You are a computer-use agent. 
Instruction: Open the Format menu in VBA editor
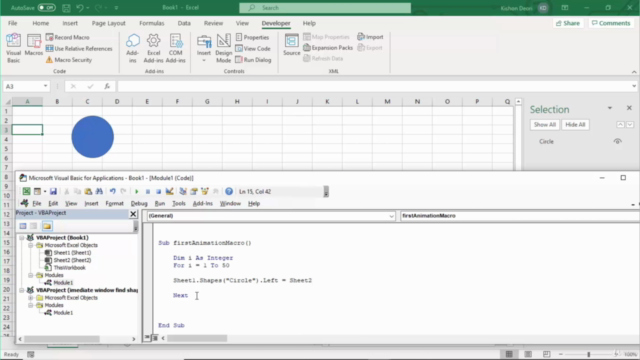114,203
